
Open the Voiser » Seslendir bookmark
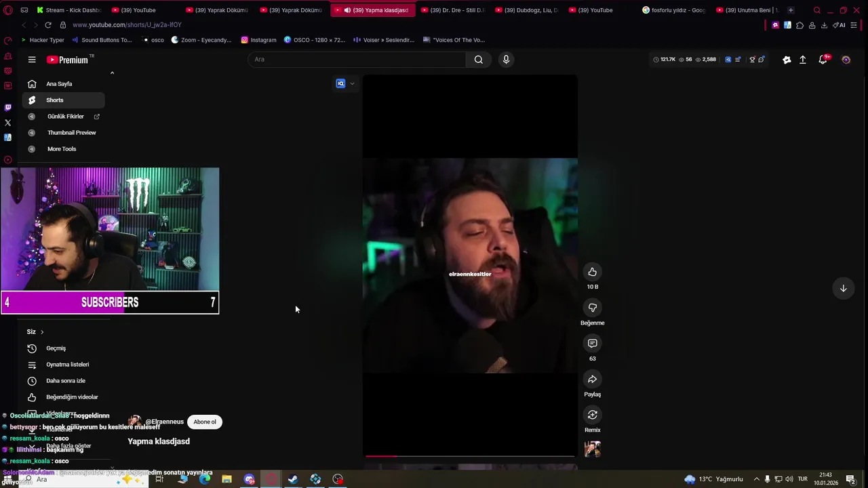pos(383,40)
